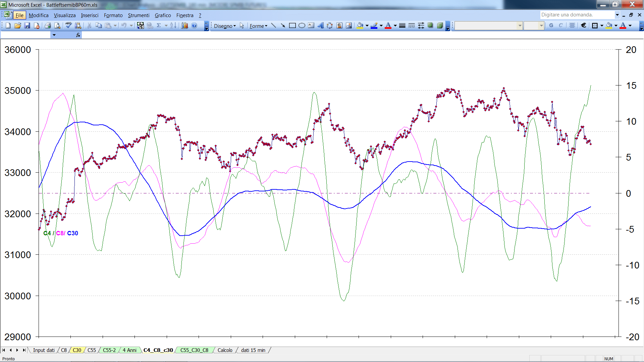Expand the Forme AutoShapes menu
Screen dimensions: 644x362
pos(258,26)
